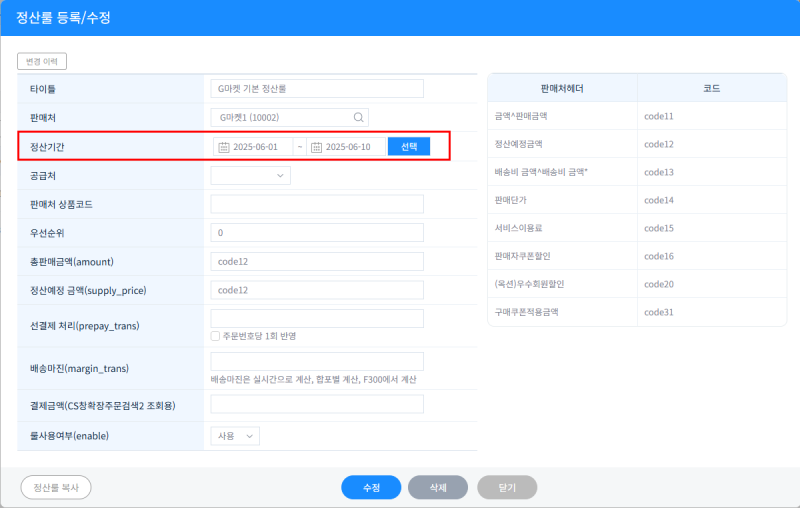Click the 삭제 button
800x508 pixels.
tap(438, 488)
